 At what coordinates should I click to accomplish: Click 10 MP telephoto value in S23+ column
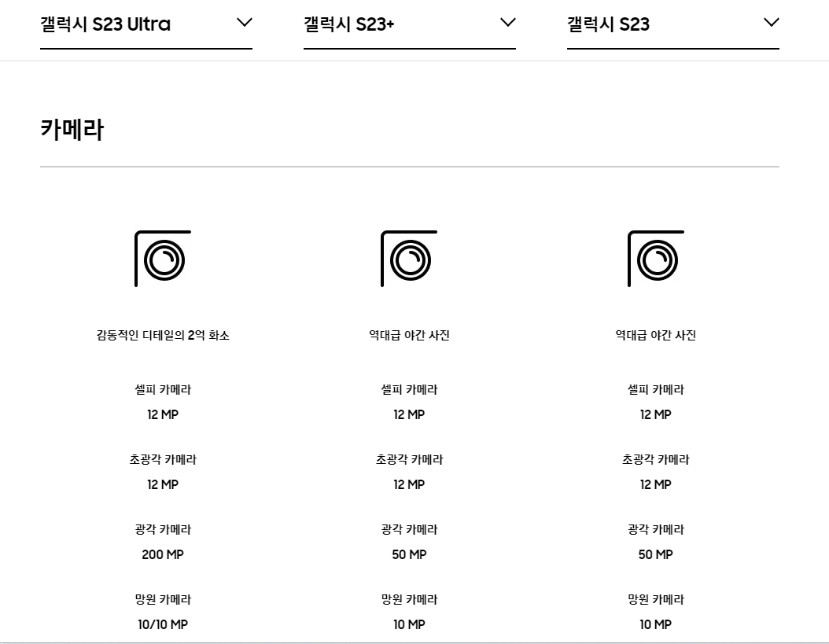(409, 624)
